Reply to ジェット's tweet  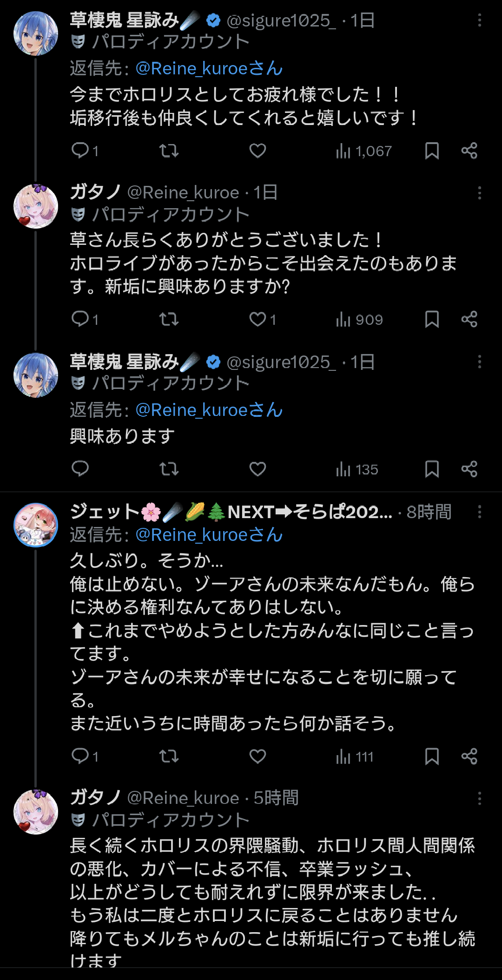click(80, 756)
